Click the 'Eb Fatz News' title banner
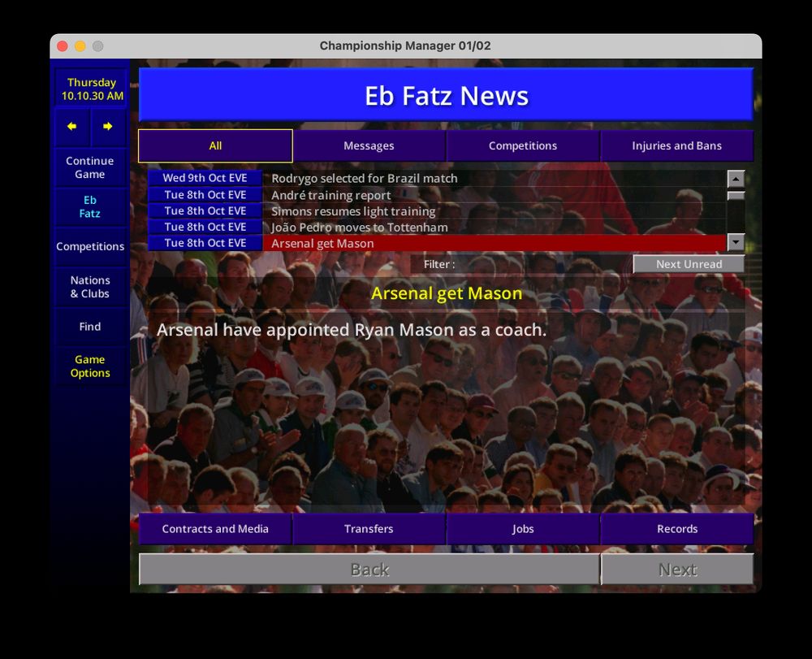The image size is (812, 659). coord(446,95)
